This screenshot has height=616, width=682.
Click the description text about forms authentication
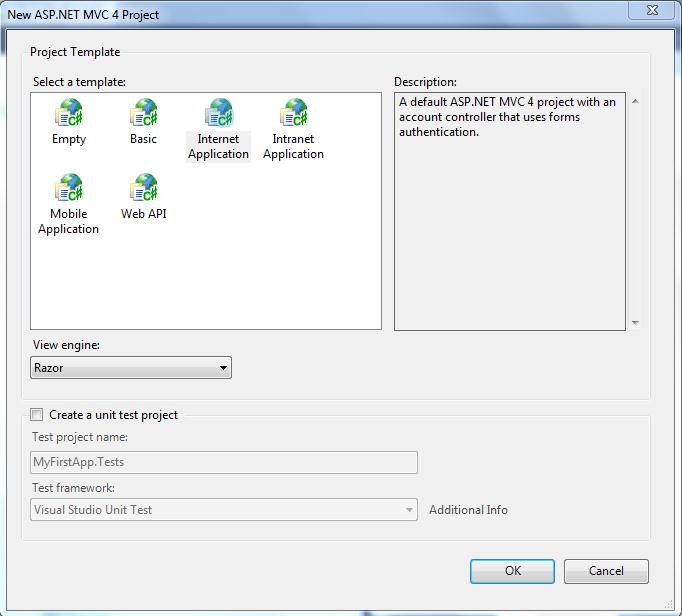click(508, 117)
